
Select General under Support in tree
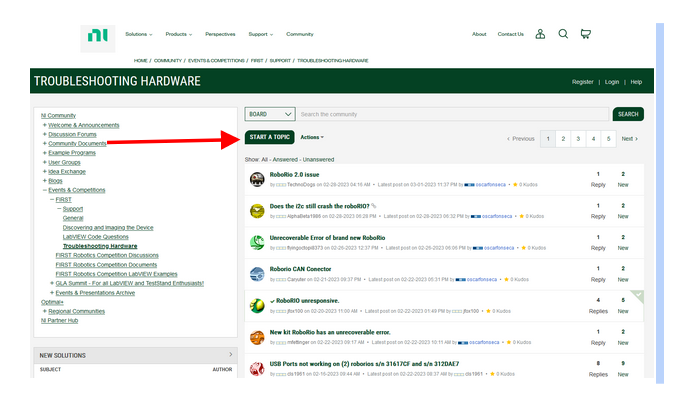73,218
